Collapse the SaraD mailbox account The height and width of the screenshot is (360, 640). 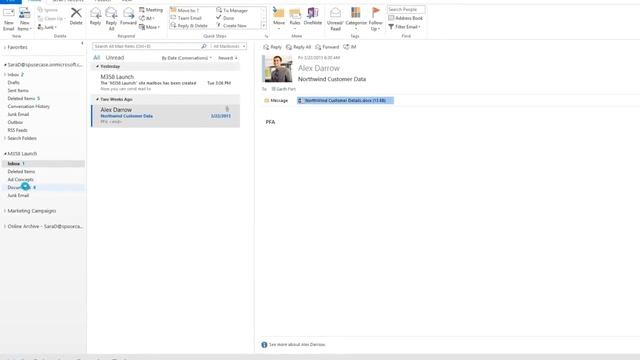pos(5,65)
